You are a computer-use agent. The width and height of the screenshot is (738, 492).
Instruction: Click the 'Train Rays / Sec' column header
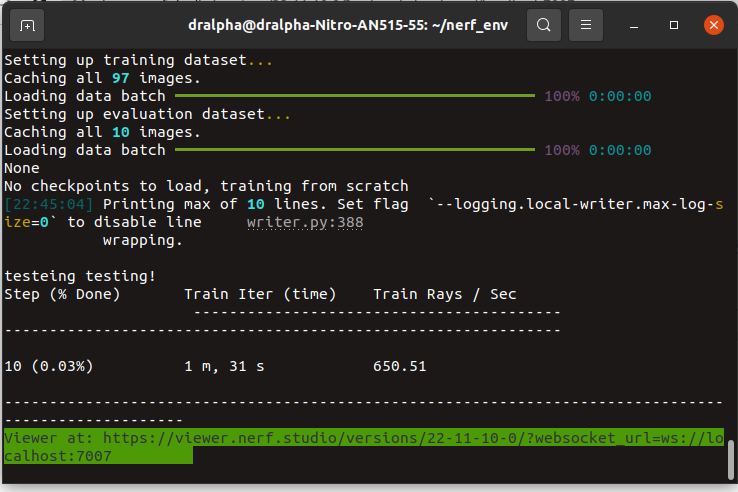tap(445, 294)
